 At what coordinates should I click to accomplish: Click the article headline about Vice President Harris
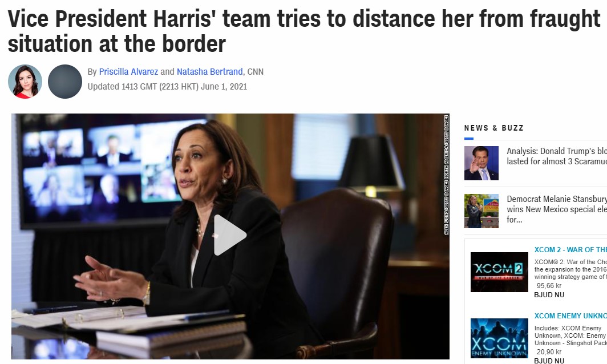(304, 31)
